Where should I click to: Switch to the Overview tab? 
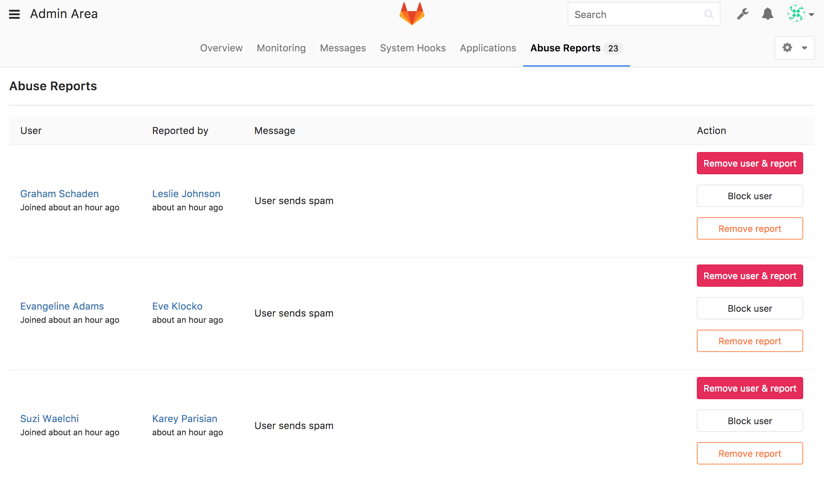221,48
